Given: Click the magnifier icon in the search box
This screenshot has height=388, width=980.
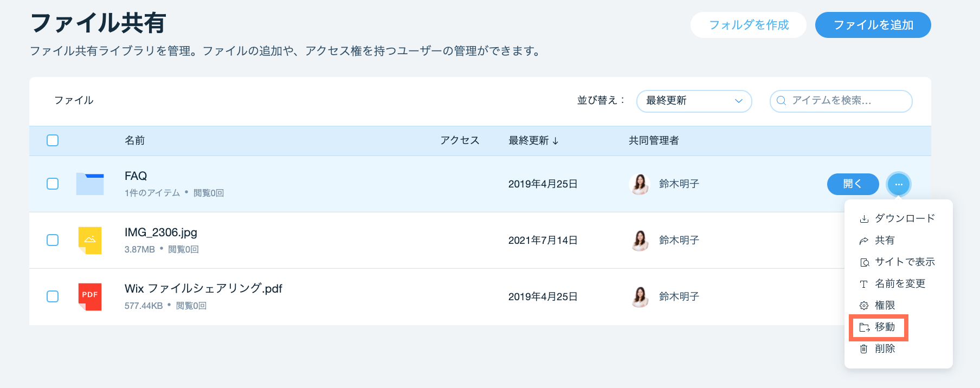Looking at the screenshot, I should 781,101.
